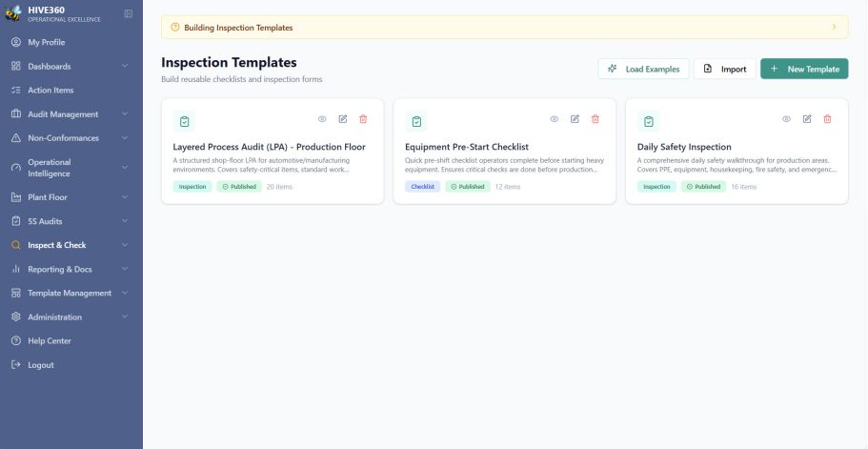Click the Template Management layout icon
The width and height of the screenshot is (868, 449).
click(16, 293)
